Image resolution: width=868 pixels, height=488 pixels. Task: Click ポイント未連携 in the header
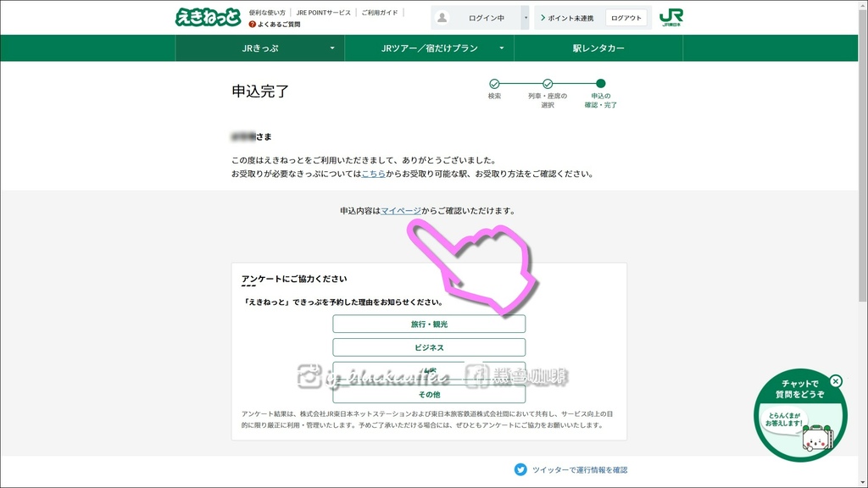(569, 16)
